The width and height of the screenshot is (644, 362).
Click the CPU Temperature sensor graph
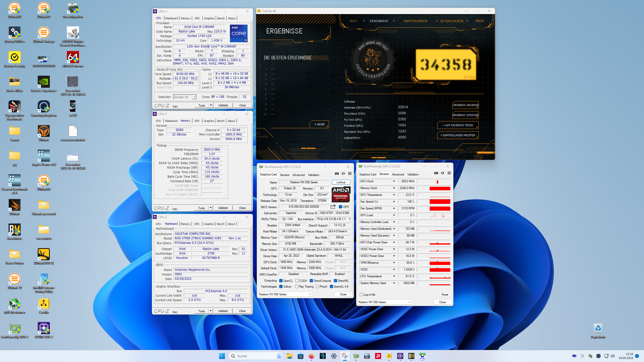click(434, 276)
